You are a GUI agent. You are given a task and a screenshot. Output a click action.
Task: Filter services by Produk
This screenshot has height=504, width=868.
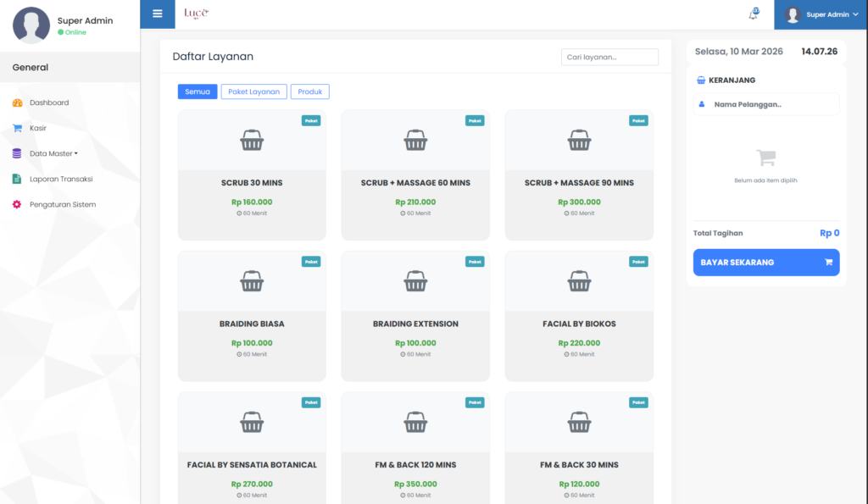pyautogui.click(x=309, y=91)
